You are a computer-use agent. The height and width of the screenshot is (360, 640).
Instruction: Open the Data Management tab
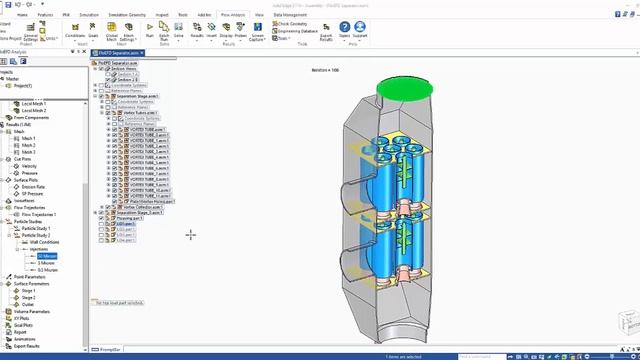point(290,15)
